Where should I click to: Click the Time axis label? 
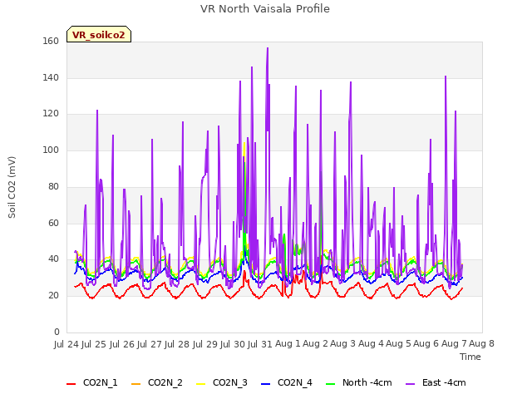pos(470,357)
